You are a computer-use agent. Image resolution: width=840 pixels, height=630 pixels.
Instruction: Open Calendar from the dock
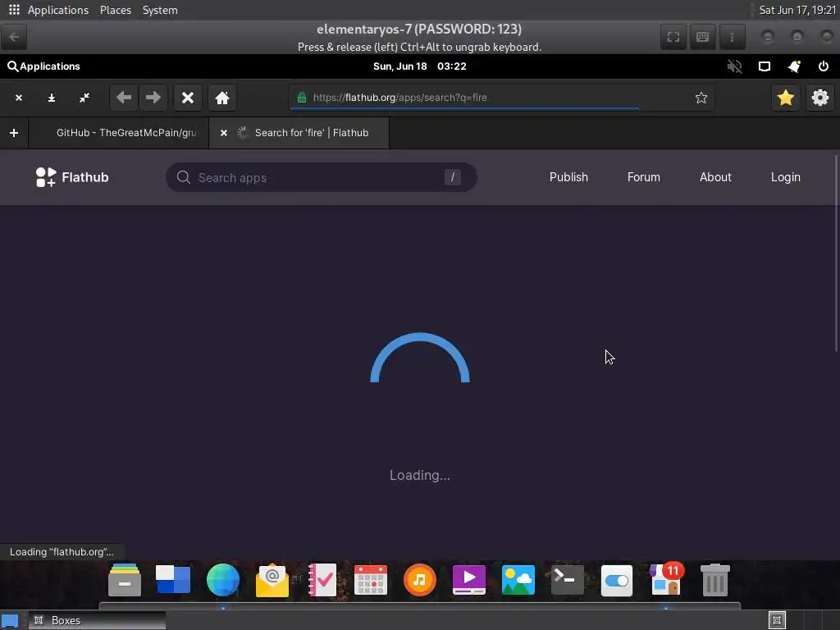371,580
